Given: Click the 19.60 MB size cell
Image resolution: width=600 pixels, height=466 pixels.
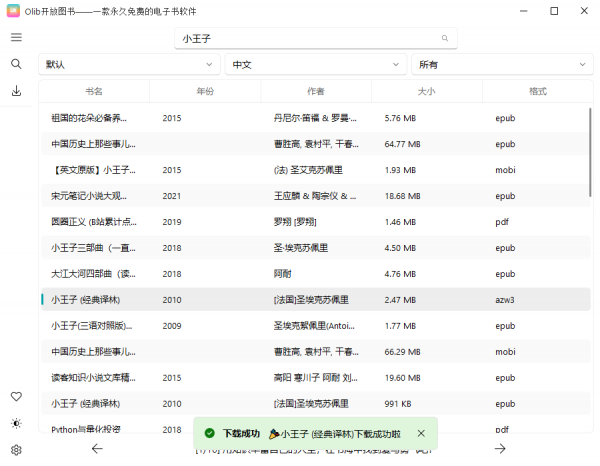Looking at the screenshot, I should (x=402, y=378).
